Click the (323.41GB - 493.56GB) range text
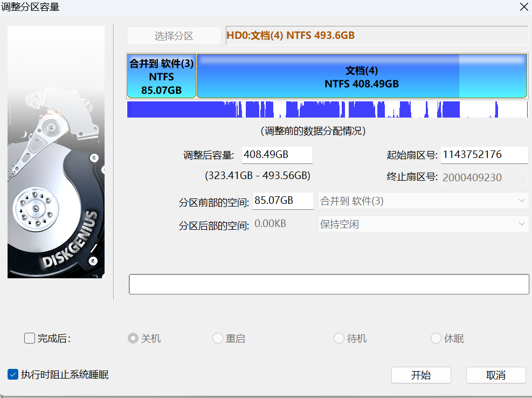 (x=258, y=176)
